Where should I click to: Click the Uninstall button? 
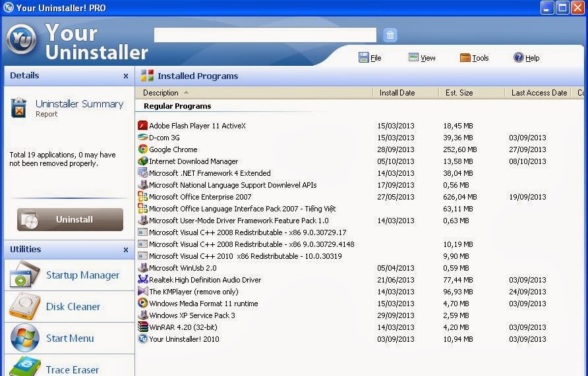pyautogui.click(x=70, y=219)
